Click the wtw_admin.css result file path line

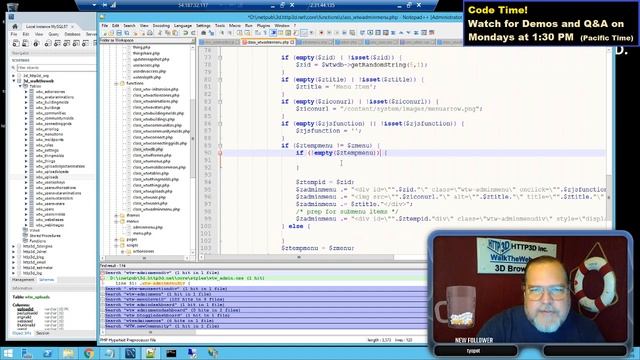[187, 278]
